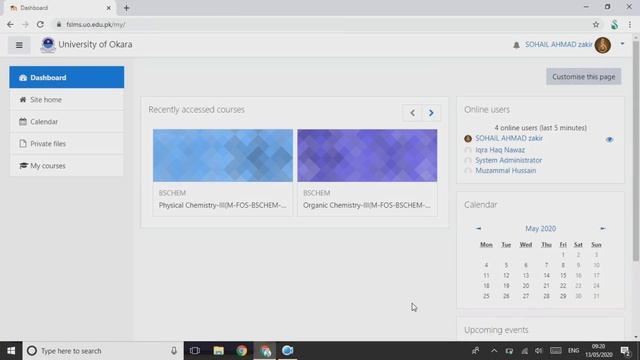Click Customise this page button
The image size is (640, 360).
pyautogui.click(x=584, y=77)
